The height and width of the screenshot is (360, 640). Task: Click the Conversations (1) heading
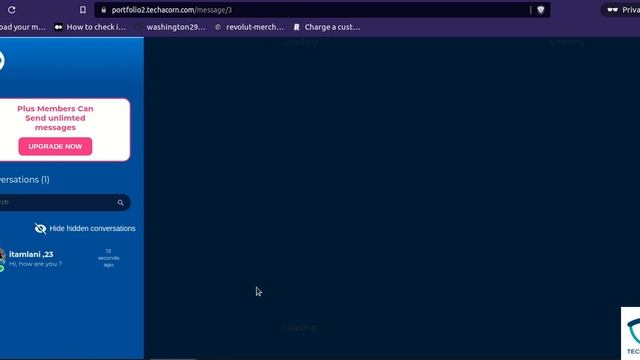click(x=24, y=180)
